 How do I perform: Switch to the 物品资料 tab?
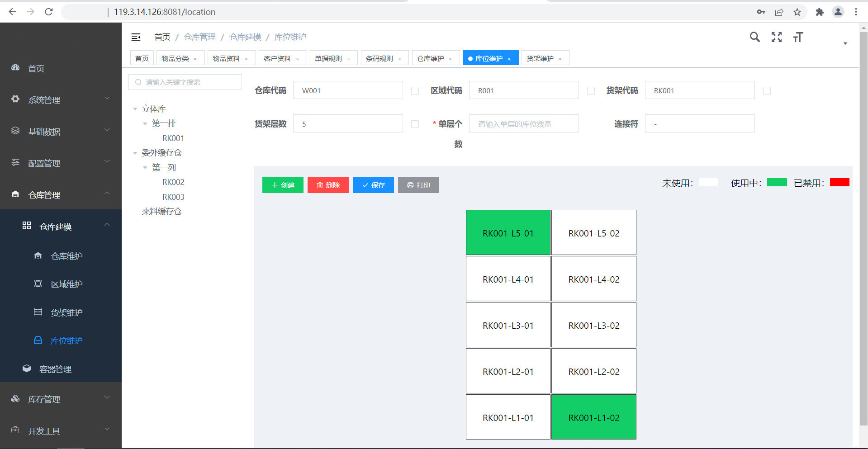(226, 58)
